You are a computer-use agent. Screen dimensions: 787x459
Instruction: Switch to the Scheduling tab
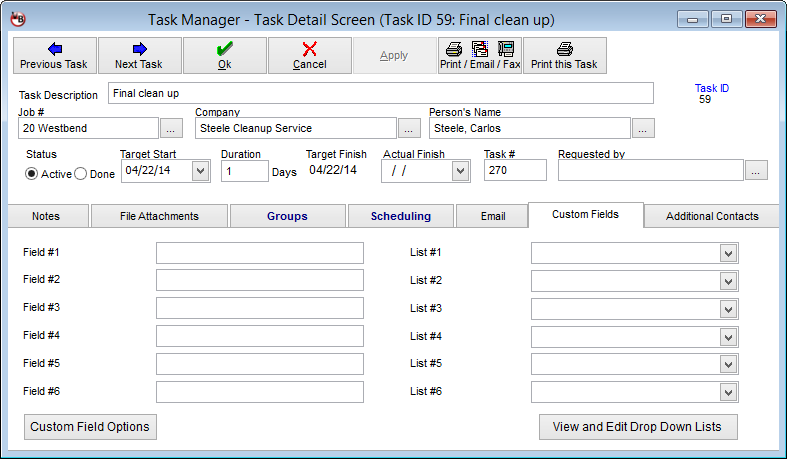[x=400, y=216]
